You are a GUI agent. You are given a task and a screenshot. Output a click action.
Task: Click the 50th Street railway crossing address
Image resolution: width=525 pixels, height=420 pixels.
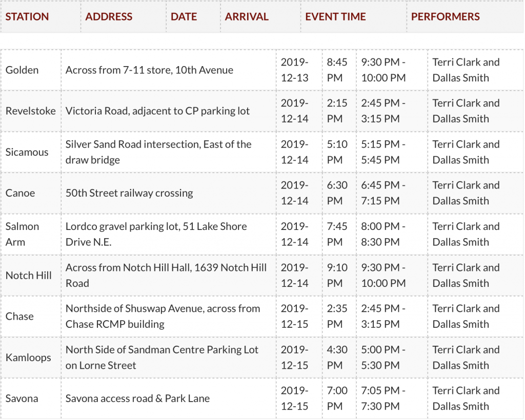point(129,193)
